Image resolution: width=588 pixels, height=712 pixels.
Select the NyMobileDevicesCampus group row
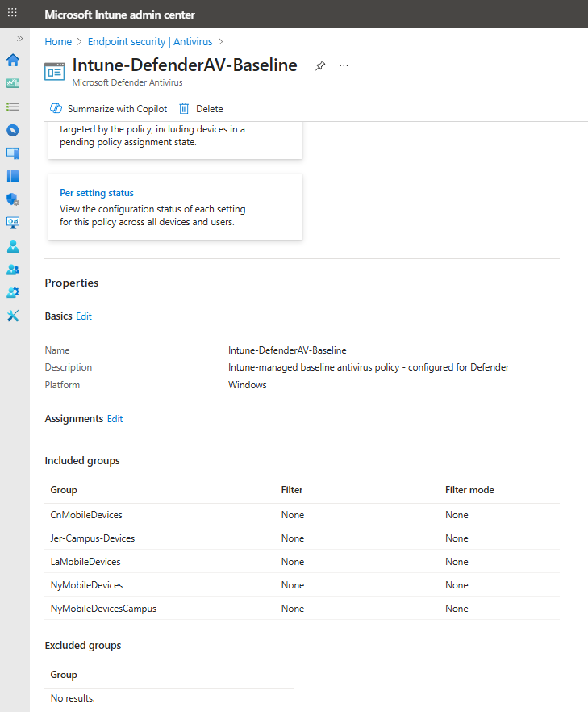click(x=302, y=609)
